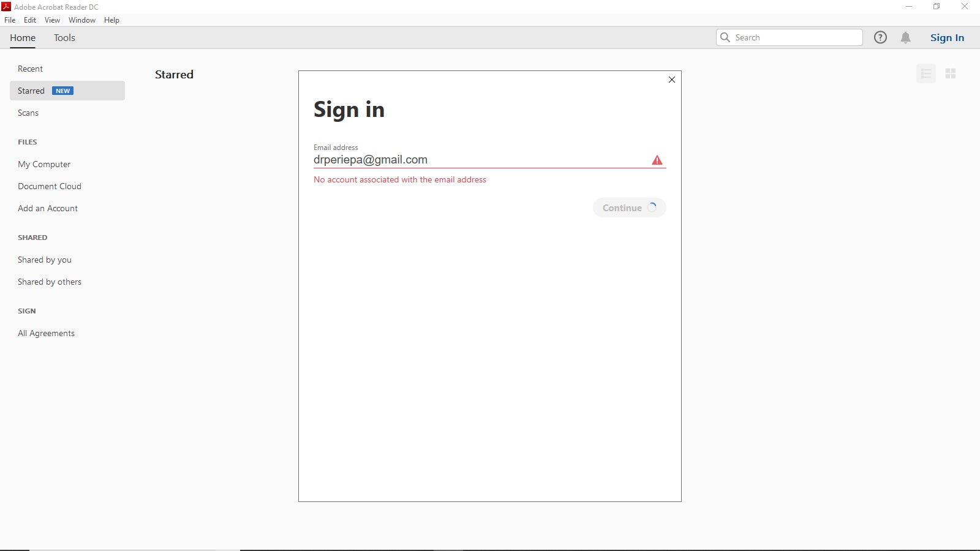Viewport: 980px width, 551px height.
Task: Click Add an Account
Action: (48, 208)
